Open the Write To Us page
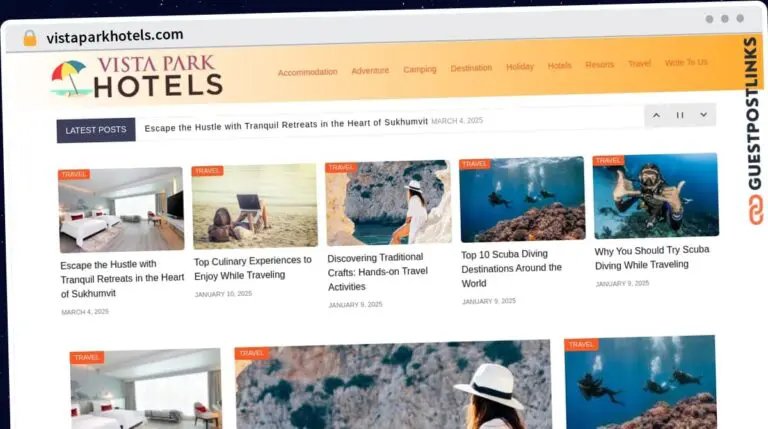Image resolution: width=768 pixels, height=429 pixels. tap(686, 62)
